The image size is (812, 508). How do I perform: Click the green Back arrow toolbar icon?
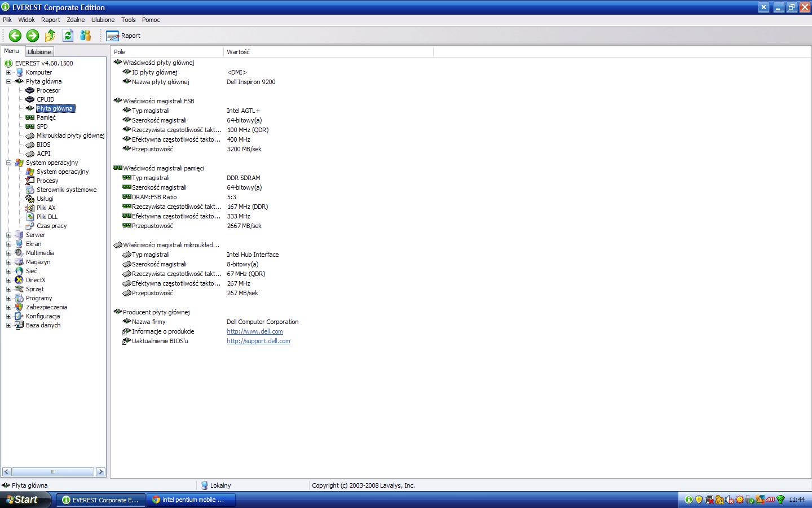click(x=15, y=36)
